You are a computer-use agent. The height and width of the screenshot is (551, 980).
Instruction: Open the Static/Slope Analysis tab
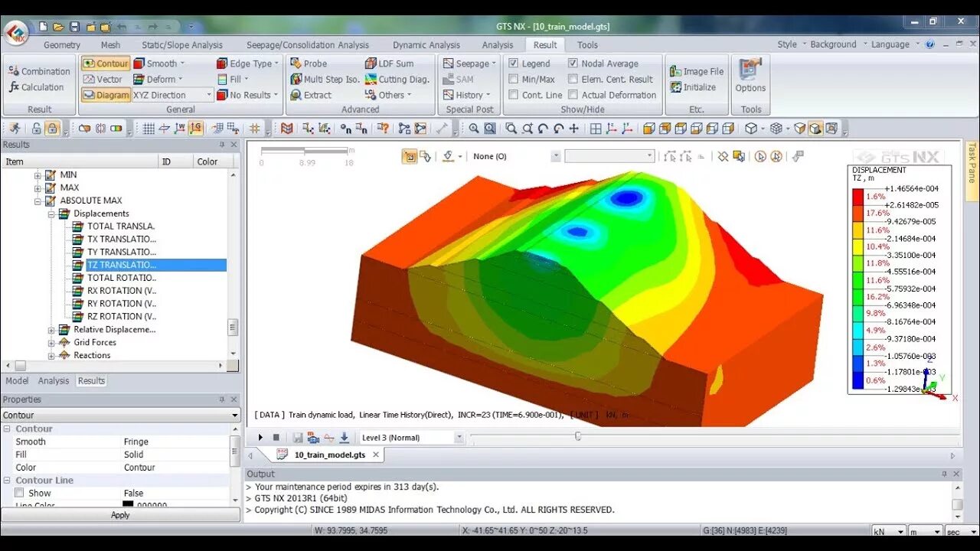coord(182,44)
